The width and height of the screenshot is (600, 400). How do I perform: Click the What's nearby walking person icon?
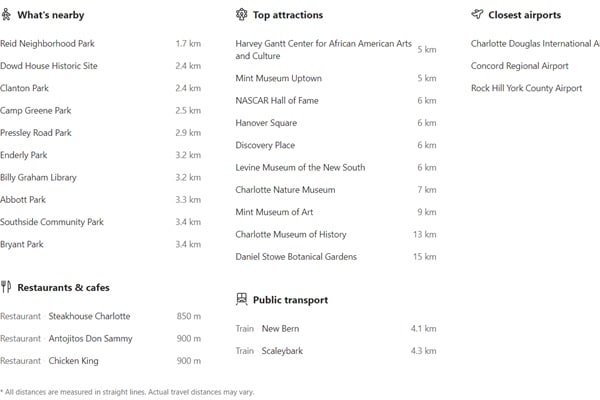coord(7,15)
